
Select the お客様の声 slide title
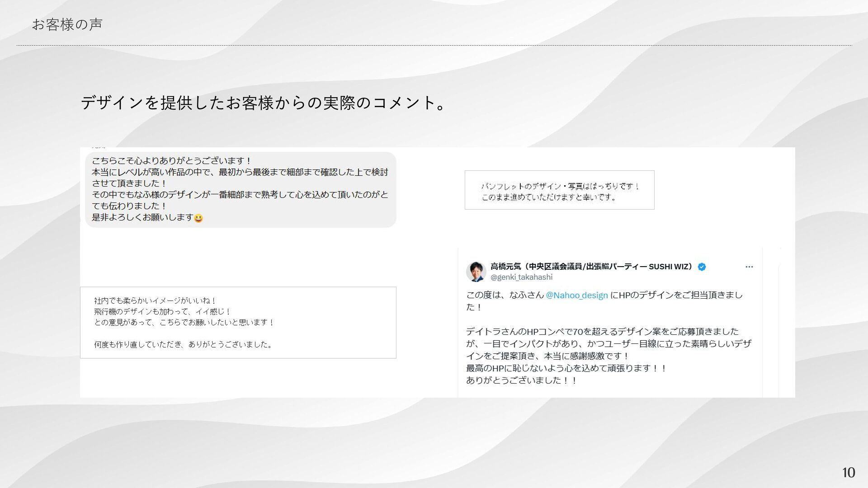67,24
